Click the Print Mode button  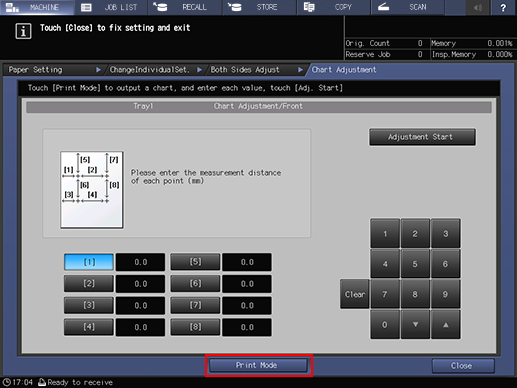pyautogui.click(x=258, y=365)
